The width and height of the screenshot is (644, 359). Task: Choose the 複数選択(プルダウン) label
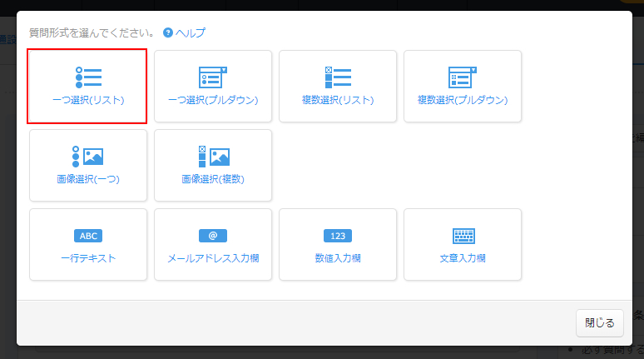[x=463, y=100]
